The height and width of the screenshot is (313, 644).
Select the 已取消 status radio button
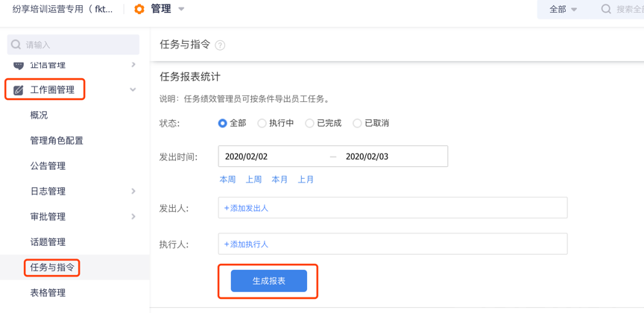coord(357,123)
